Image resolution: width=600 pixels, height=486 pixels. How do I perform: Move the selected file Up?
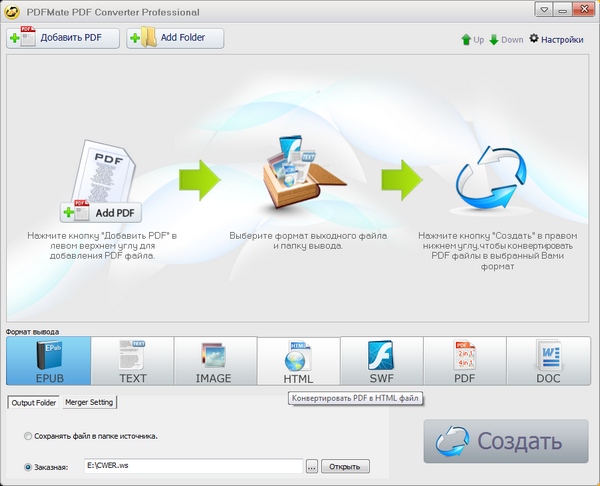click(x=473, y=39)
